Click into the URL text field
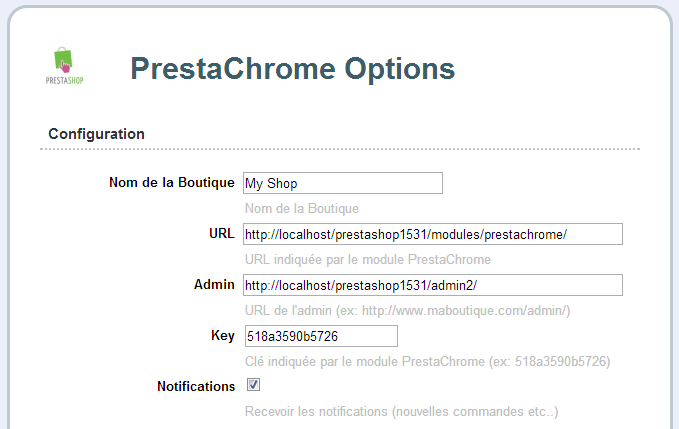679x429 pixels. 433,234
